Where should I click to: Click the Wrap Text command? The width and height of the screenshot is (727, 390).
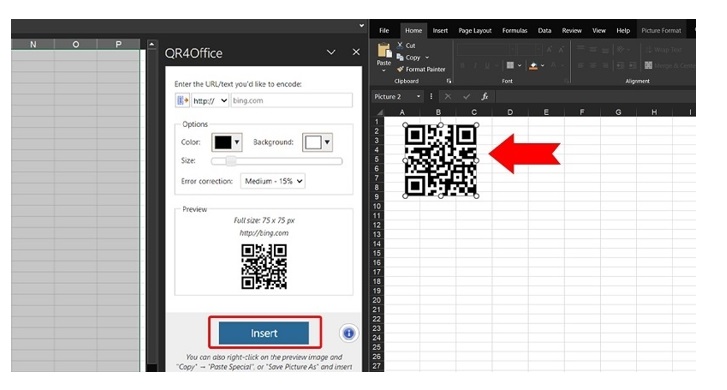point(663,50)
